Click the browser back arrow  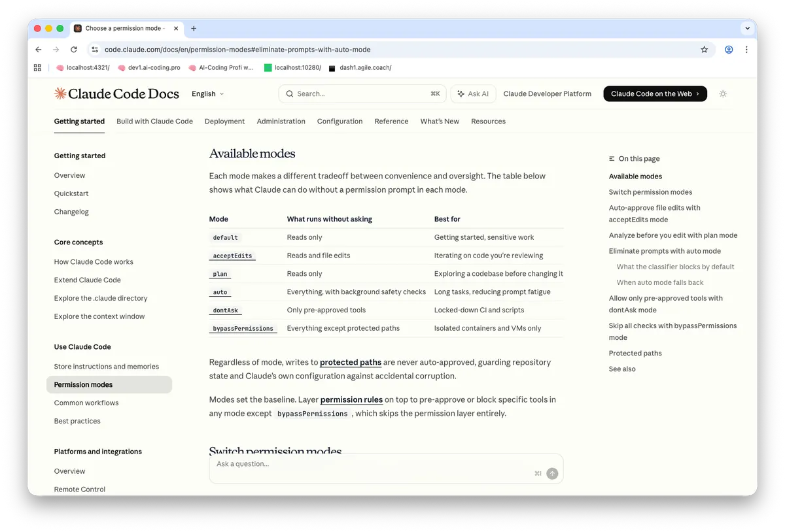(x=39, y=50)
